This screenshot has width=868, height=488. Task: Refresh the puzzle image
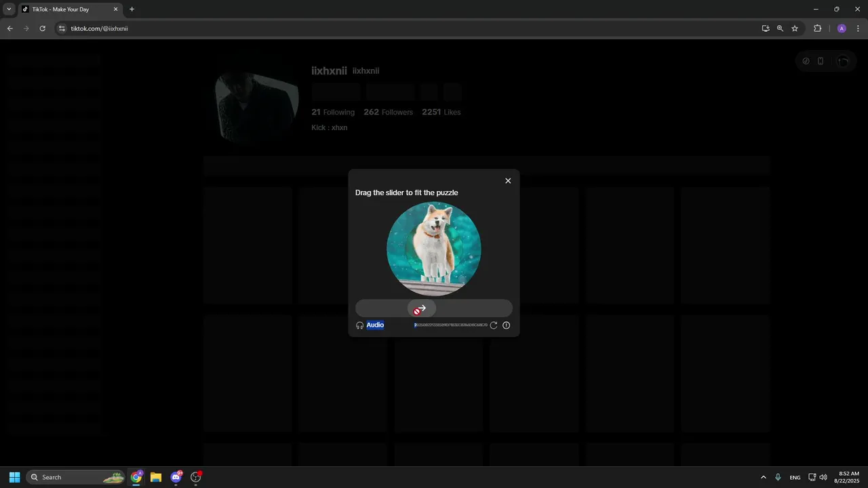(494, 325)
